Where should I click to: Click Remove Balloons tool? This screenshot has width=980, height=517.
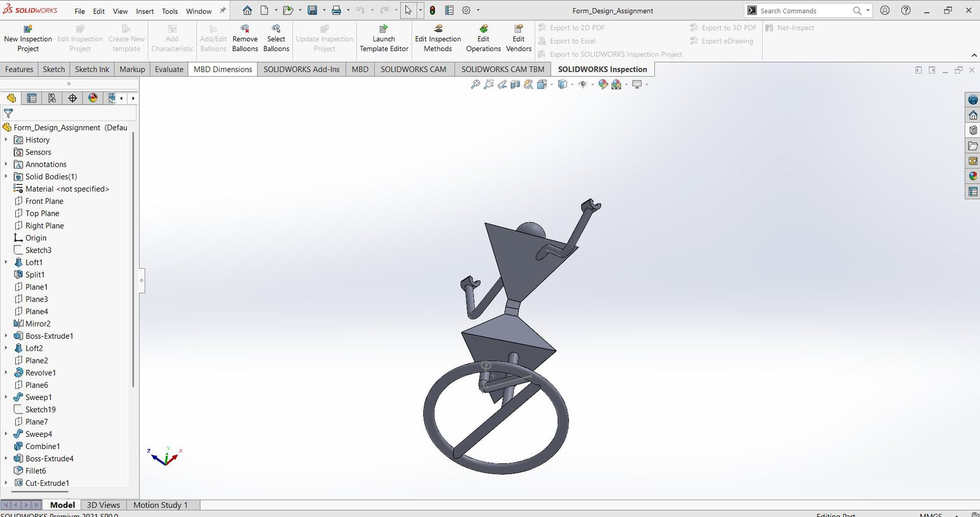pyautogui.click(x=245, y=39)
